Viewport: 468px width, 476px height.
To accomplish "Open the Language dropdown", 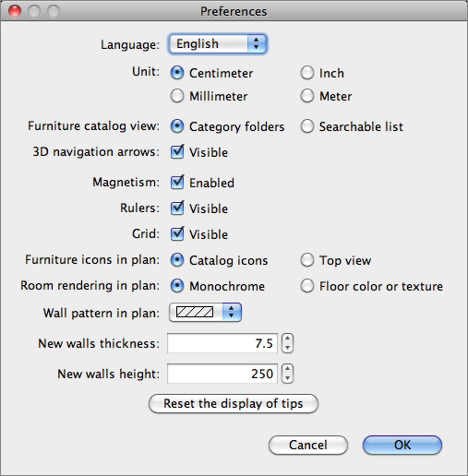I will pyautogui.click(x=217, y=44).
